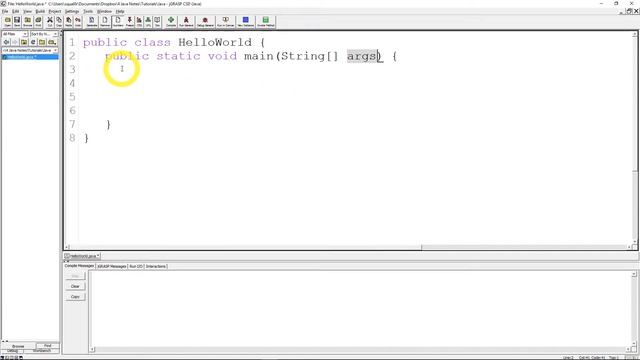Viewport: 640px width, 360px height.
Task: Click the Undo toolbar icon
Action: point(78,22)
